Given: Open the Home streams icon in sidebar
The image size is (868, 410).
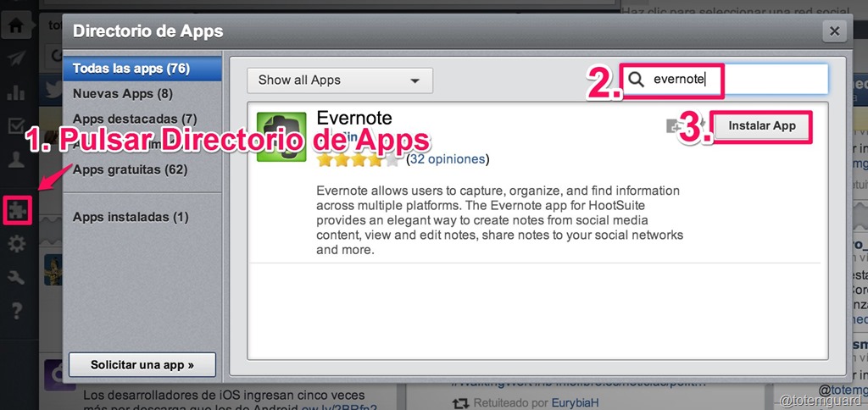Looking at the screenshot, I should click(15, 26).
